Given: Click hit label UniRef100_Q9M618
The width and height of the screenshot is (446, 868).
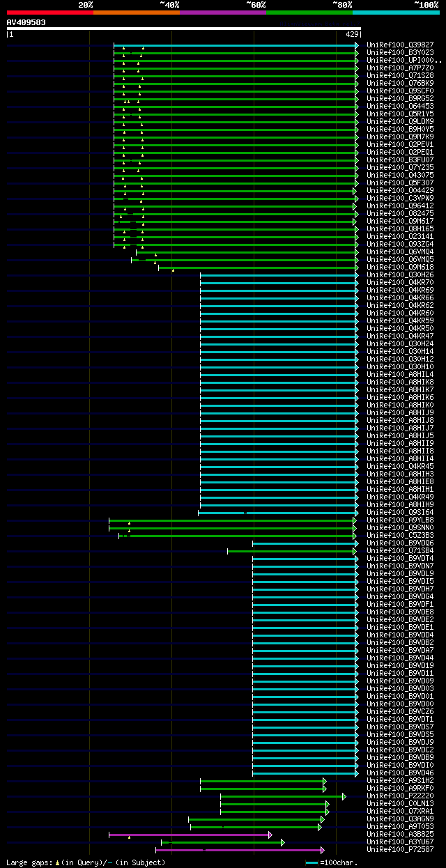Looking at the screenshot, I should 400,268.
